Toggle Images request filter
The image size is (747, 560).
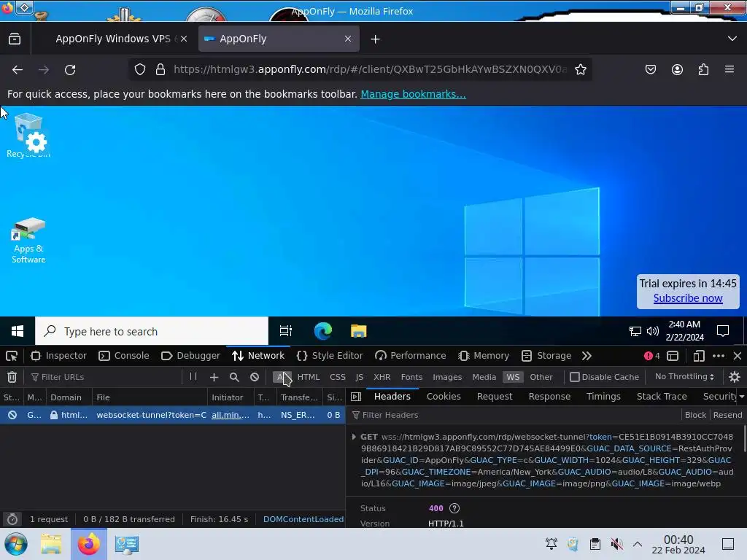[447, 377]
